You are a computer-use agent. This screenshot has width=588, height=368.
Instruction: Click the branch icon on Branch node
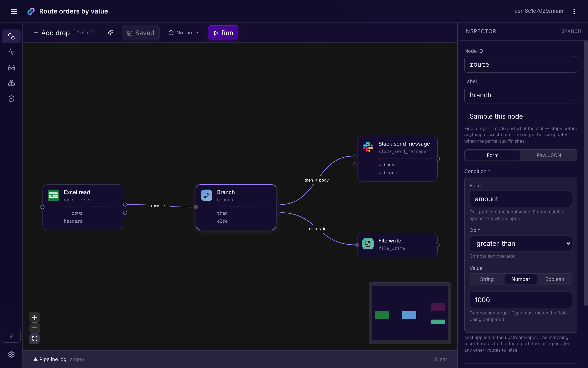[x=207, y=195]
